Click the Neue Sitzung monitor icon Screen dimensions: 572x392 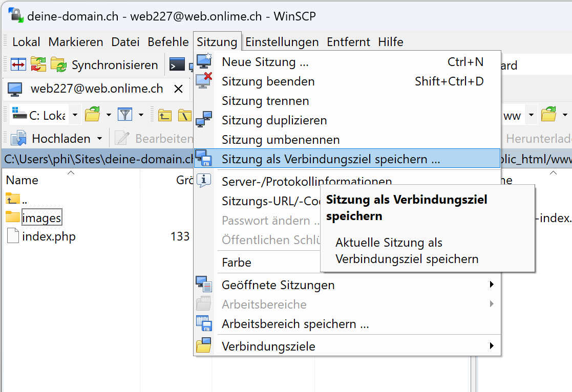click(204, 61)
